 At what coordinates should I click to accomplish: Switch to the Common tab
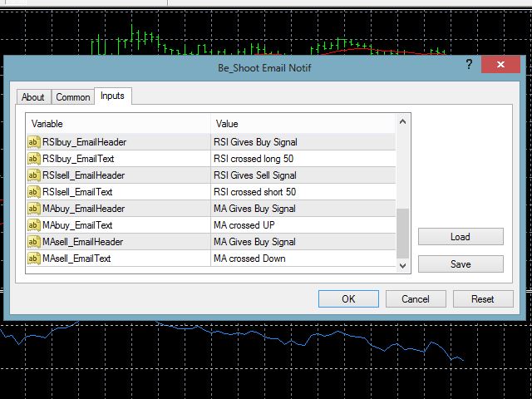[72, 97]
